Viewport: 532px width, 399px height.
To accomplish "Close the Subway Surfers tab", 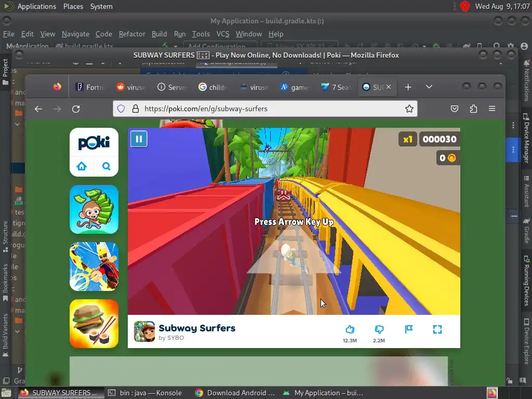I will (x=389, y=87).
